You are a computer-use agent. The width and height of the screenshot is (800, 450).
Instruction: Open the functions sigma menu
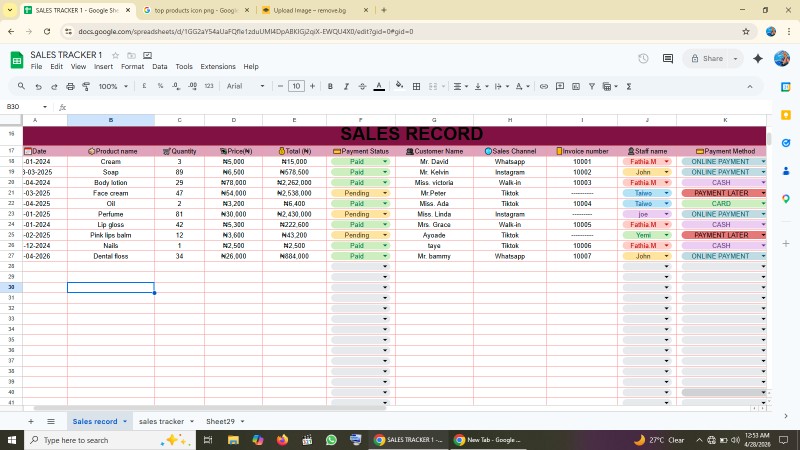click(629, 87)
